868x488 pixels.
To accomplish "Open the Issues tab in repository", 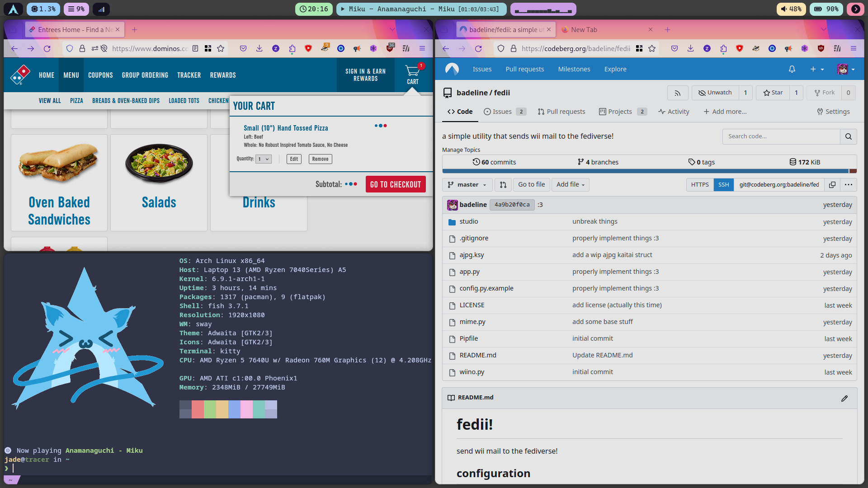I will [502, 112].
